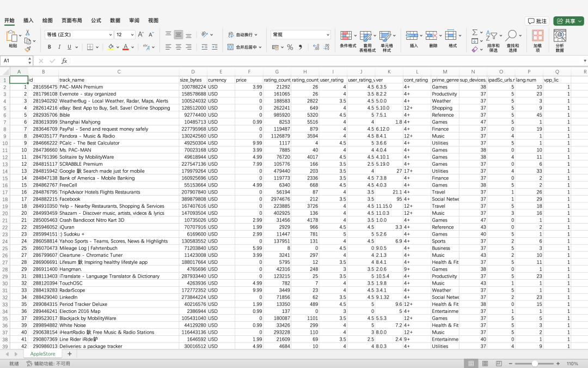Click the fx insert function icon
The image size is (588, 368).
pyautogui.click(x=64, y=61)
